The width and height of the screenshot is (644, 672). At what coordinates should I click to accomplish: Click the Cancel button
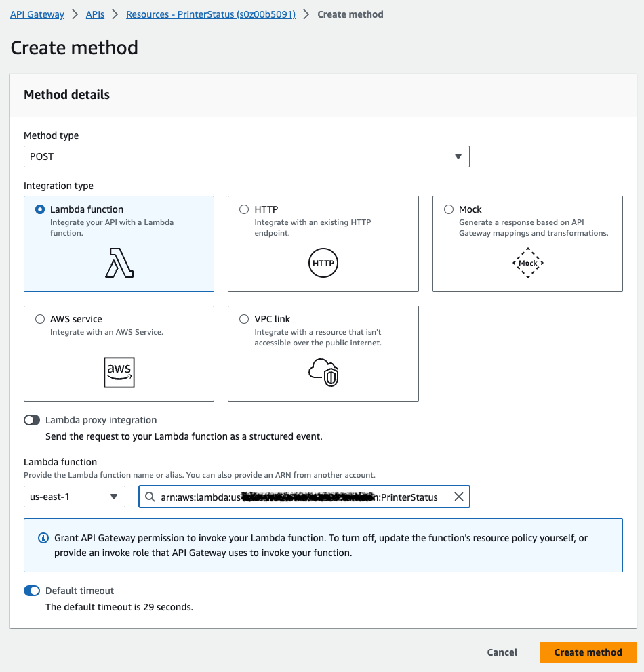click(502, 652)
